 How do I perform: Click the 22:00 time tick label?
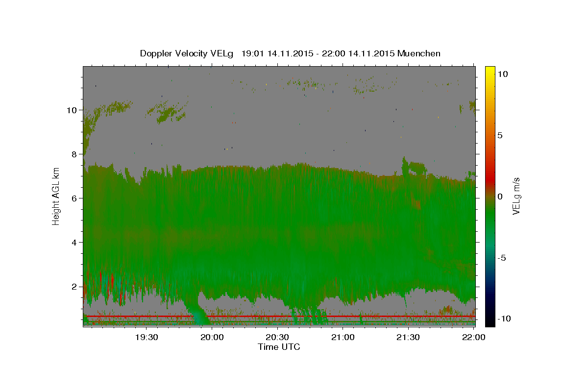coord(473,337)
